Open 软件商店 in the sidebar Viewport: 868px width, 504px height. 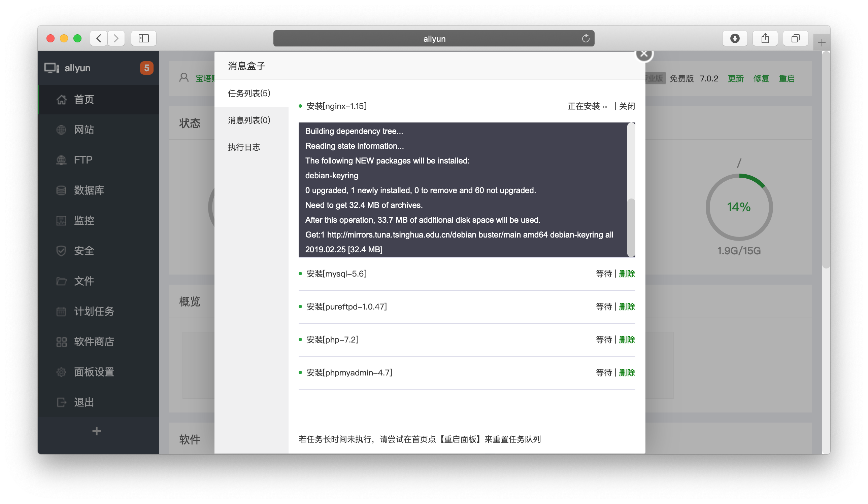click(98, 342)
